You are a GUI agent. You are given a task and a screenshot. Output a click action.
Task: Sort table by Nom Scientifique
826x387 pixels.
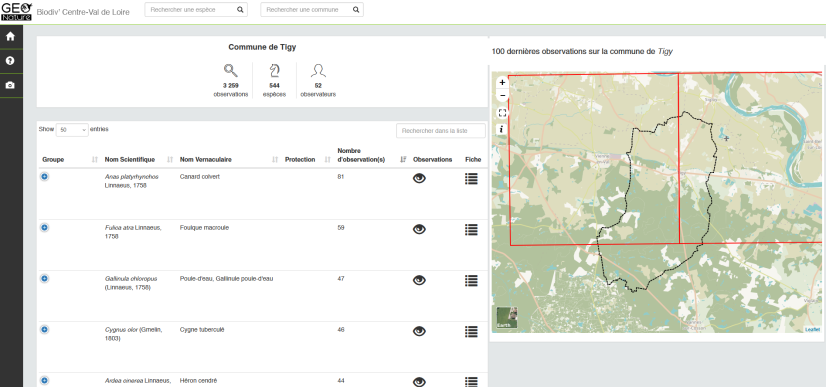pos(139,160)
